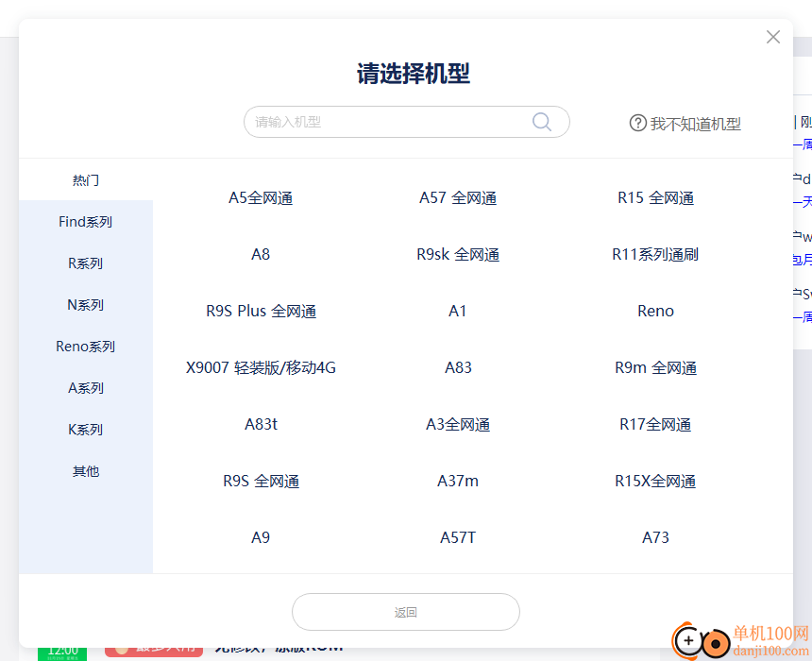Switch to 其他 category
812x661 pixels.
[x=86, y=471]
